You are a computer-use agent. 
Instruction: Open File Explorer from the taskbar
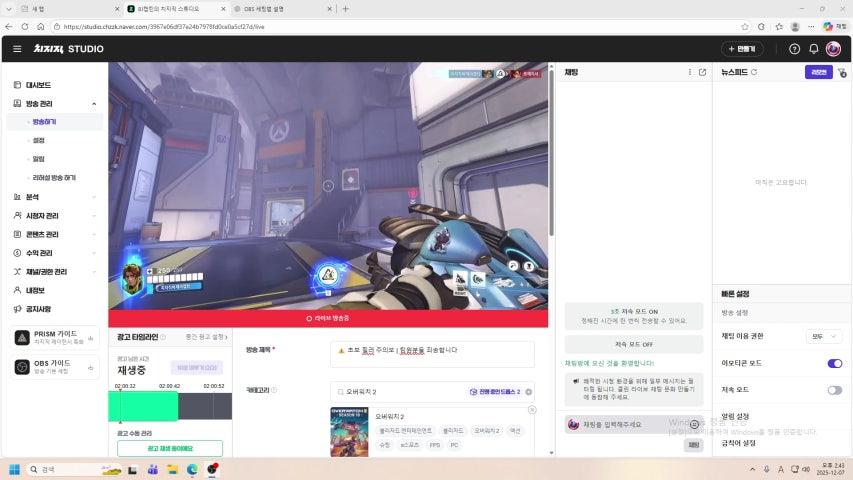click(172, 470)
